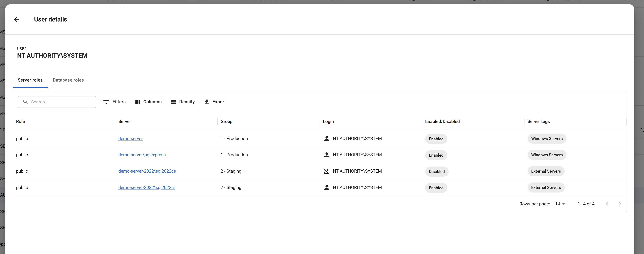Go to previous page arrow
Screen dimensions: 644x254
[607, 204]
